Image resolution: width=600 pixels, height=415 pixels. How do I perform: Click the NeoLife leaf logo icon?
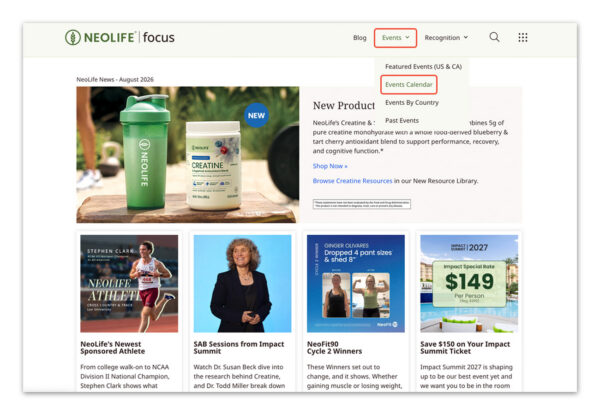point(73,37)
